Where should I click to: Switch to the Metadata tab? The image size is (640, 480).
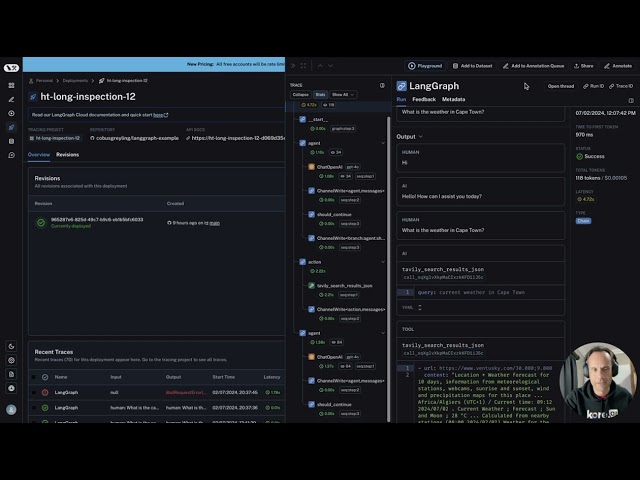[453, 99]
